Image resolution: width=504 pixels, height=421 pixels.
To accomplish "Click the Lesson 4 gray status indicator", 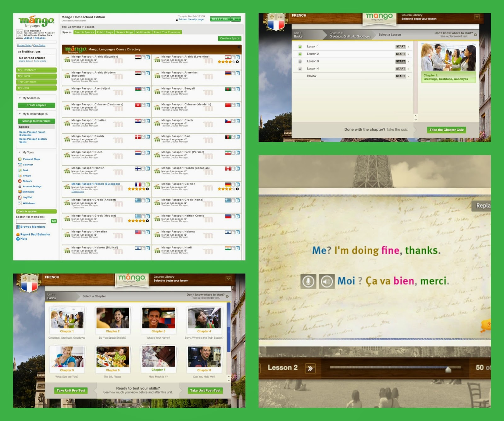I will tap(300, 69).
